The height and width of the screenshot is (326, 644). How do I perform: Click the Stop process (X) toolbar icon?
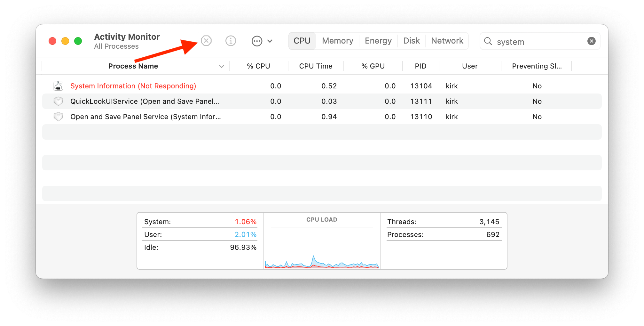pos(206,41)
